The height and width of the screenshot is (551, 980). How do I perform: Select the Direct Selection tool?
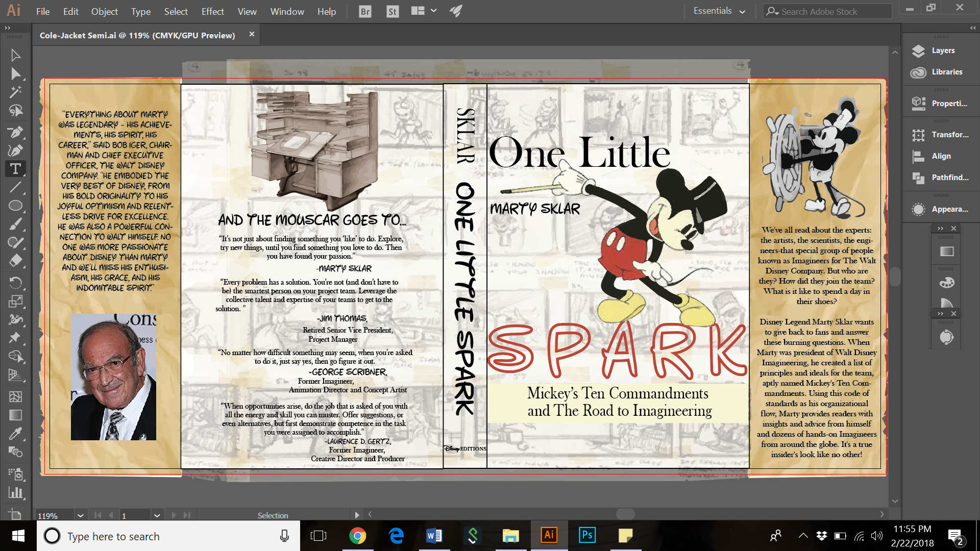tap(15, 74)
